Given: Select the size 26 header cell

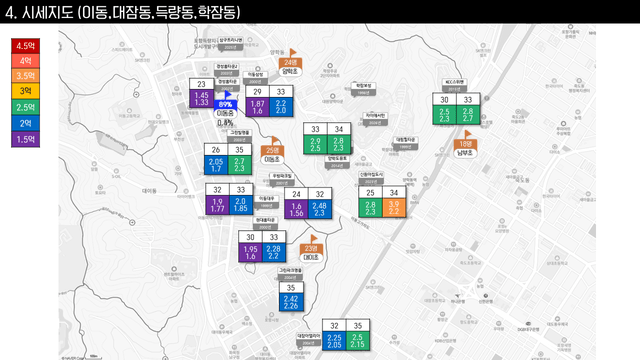Looking at the screenshot, I should click(x=216, y=150).
